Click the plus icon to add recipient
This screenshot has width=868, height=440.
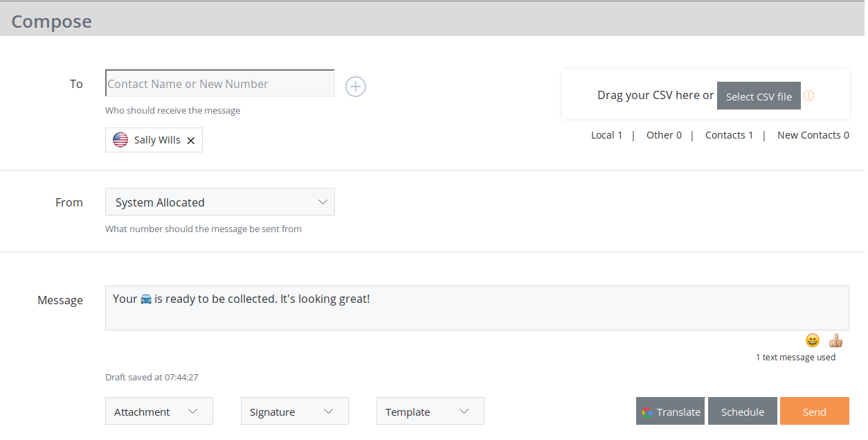[355, 87]
